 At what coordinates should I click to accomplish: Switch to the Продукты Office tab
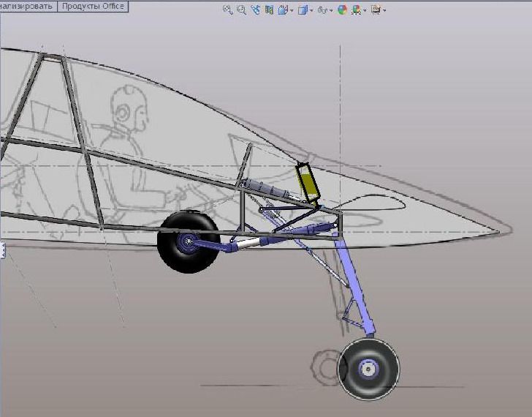(x=93, y=6)
